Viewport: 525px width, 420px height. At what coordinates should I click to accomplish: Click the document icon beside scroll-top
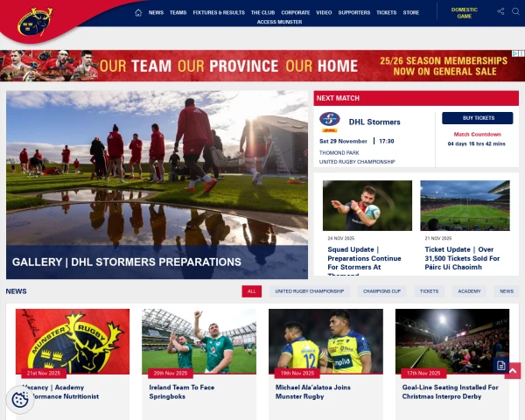[500, 366]
